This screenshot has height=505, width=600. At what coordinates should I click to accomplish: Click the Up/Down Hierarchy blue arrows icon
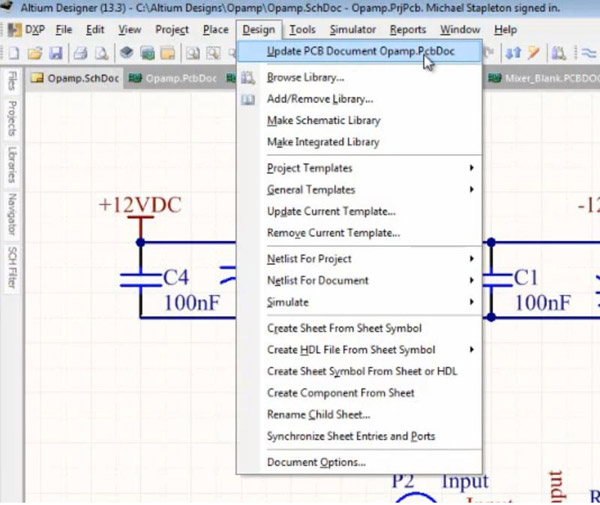513,53
